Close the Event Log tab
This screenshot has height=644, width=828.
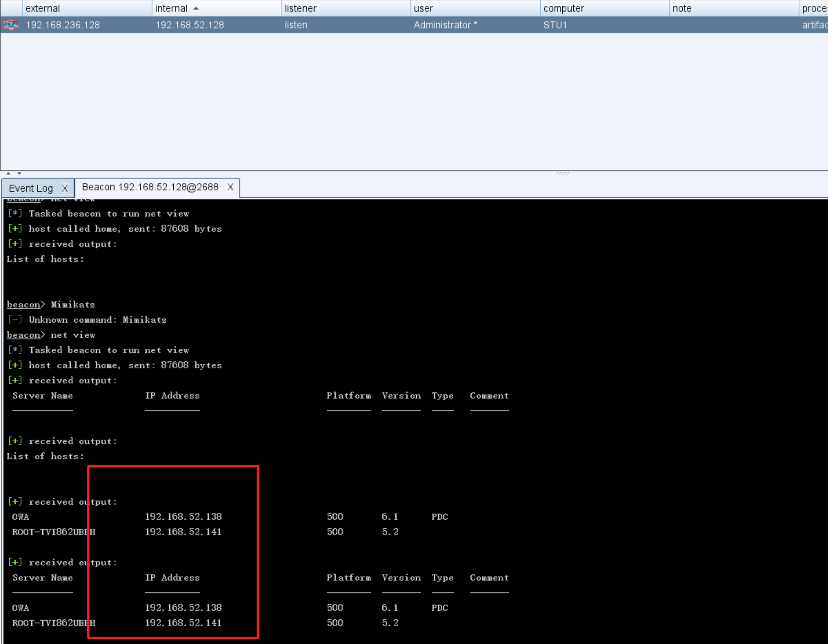(65, 188)
